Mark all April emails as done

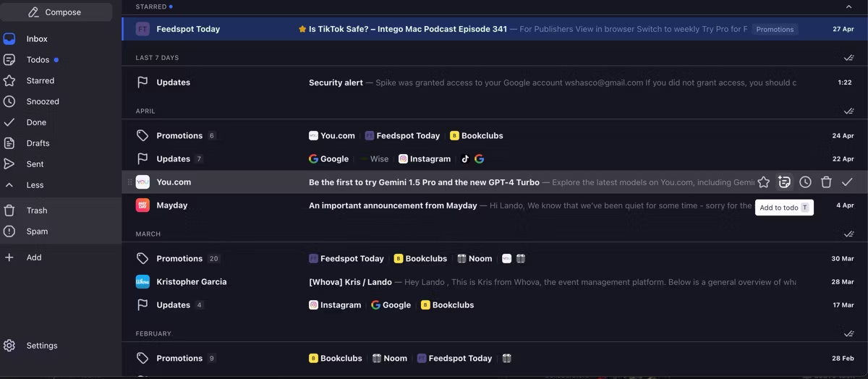pos(848,111)
